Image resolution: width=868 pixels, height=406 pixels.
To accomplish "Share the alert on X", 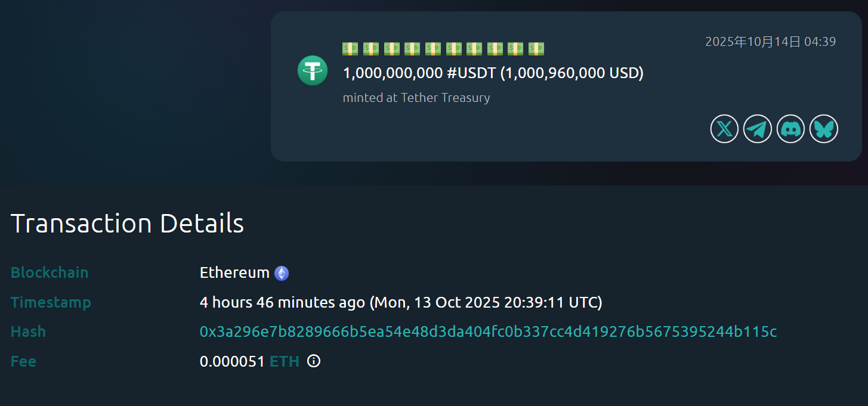I will pos(724,129).
